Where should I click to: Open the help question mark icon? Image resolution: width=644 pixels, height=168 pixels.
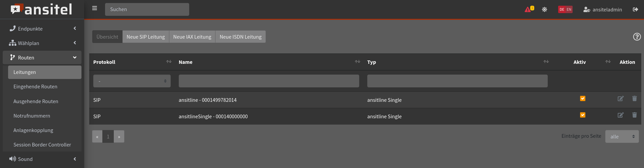(x=637, y=37)
